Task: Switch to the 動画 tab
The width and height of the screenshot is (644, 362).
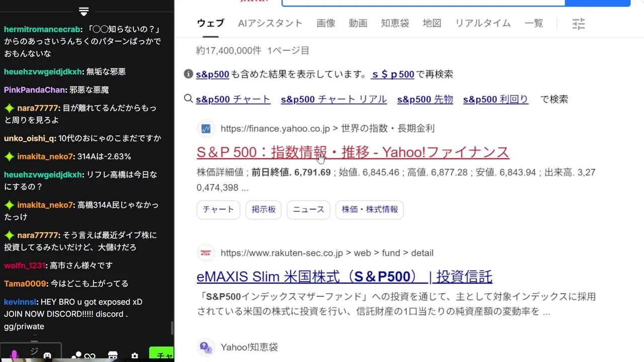Action: pos(358,23)
